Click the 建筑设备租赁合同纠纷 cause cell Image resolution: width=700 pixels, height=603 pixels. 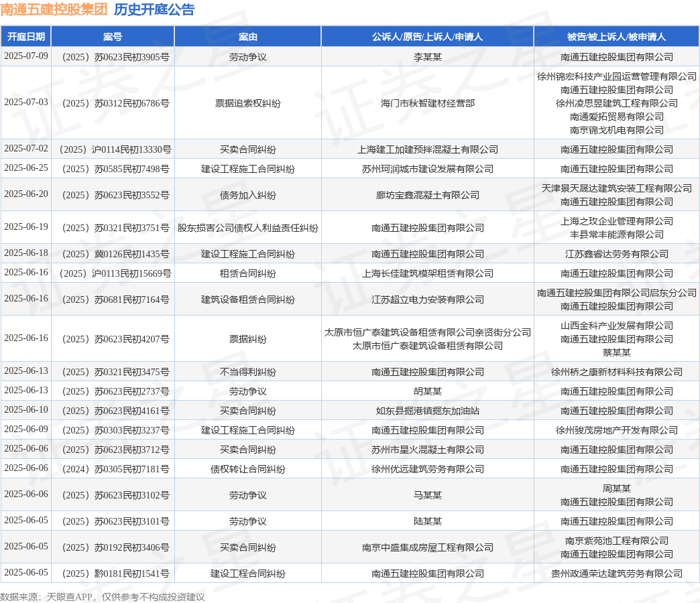point(248,299)
